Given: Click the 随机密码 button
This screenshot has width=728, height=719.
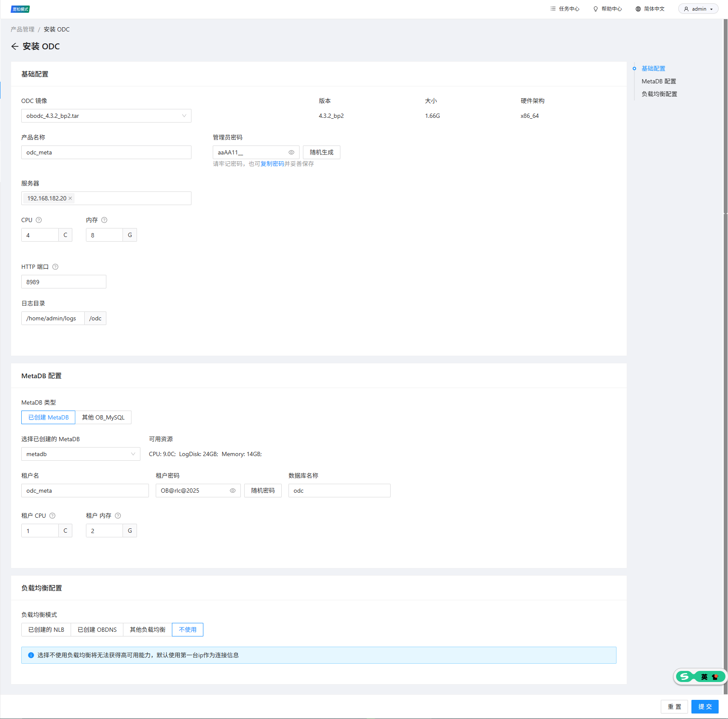Looking at the screenshot, I should click(x=263, y=491).
